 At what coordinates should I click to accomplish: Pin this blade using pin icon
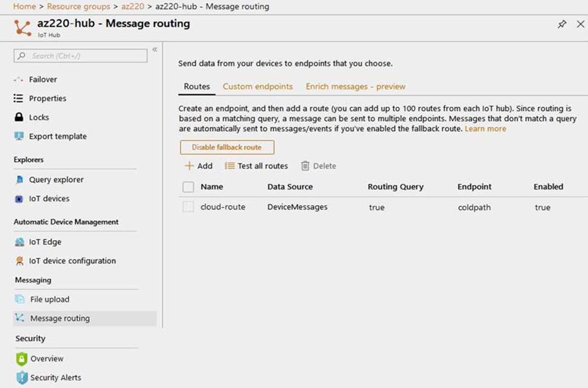562,24
